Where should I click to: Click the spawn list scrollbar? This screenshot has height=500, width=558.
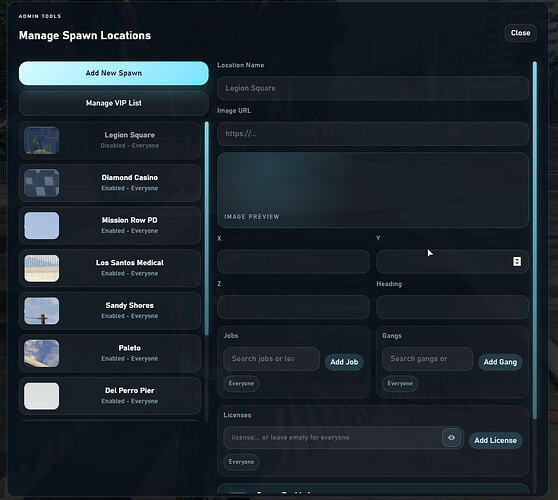(x=206, y=228)
